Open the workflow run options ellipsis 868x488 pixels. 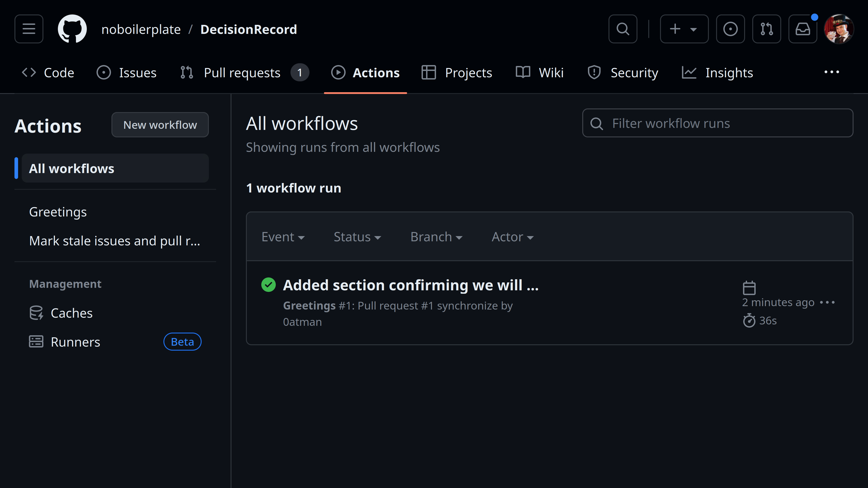click(x=827, y=303)
